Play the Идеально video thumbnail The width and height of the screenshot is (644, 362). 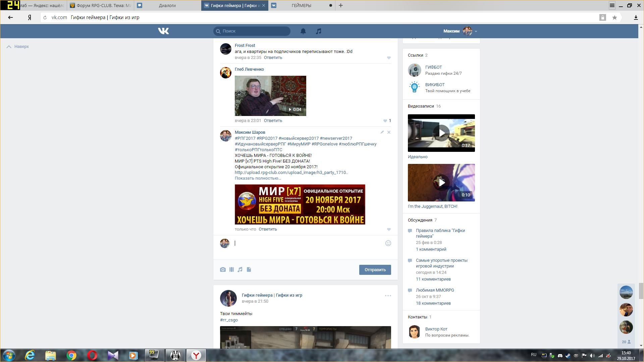(x=441, y=133)
